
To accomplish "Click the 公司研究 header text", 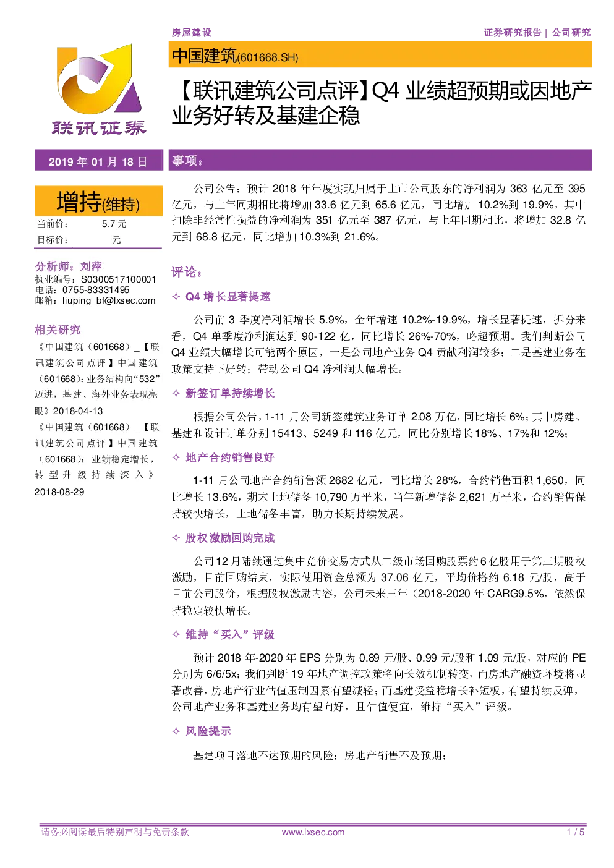I will tap(571, 33).
